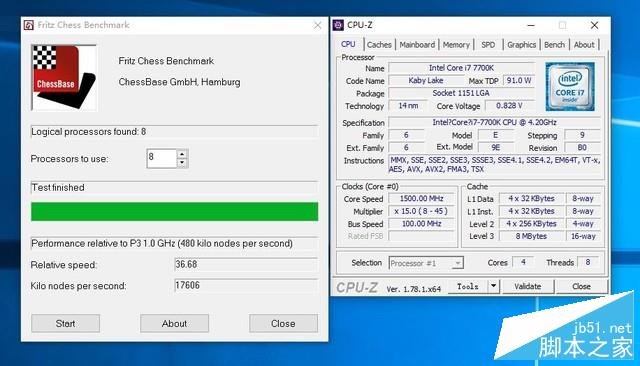This screenshot has width=640, height=366.
Task: Click the Code Name value Kaby Lake
Action: pyautogui.click(x=426, y=80)
